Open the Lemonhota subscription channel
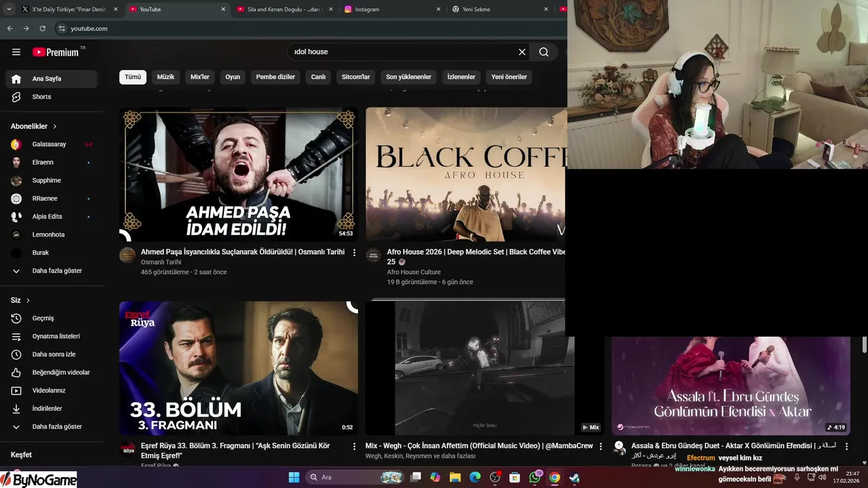Screen dimensions: 868x488 pos(52,235)
